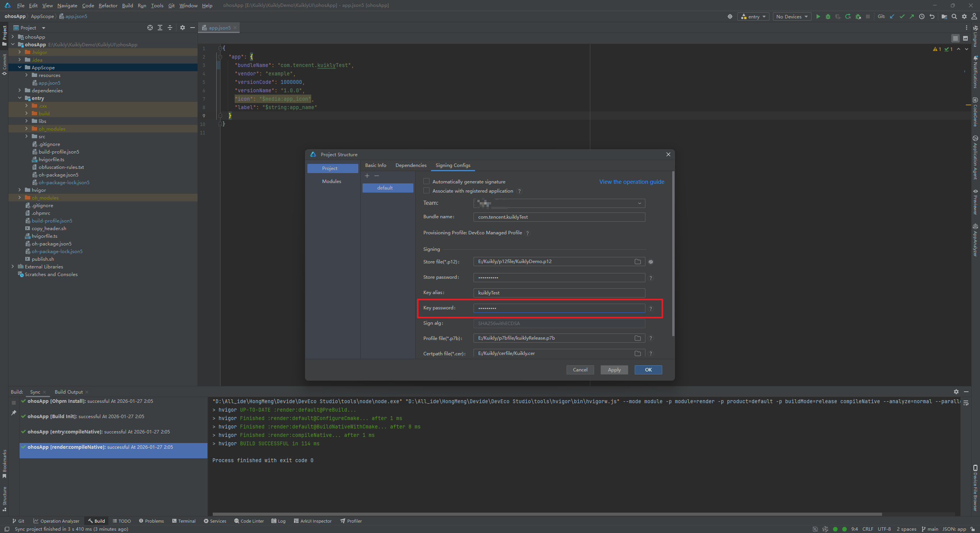Click Git update project arrow

[x=892, y=16]
